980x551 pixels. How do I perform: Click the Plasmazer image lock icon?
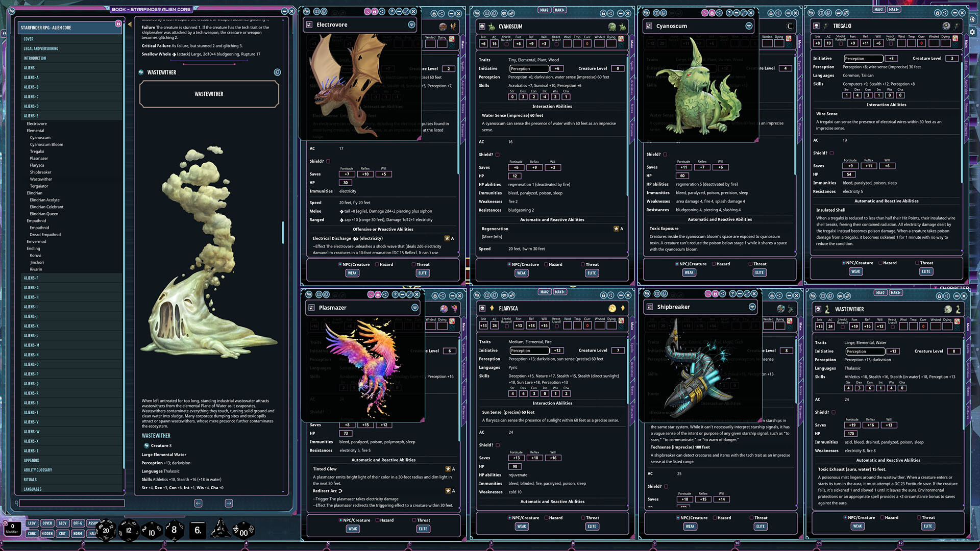(x=378, y=295)
